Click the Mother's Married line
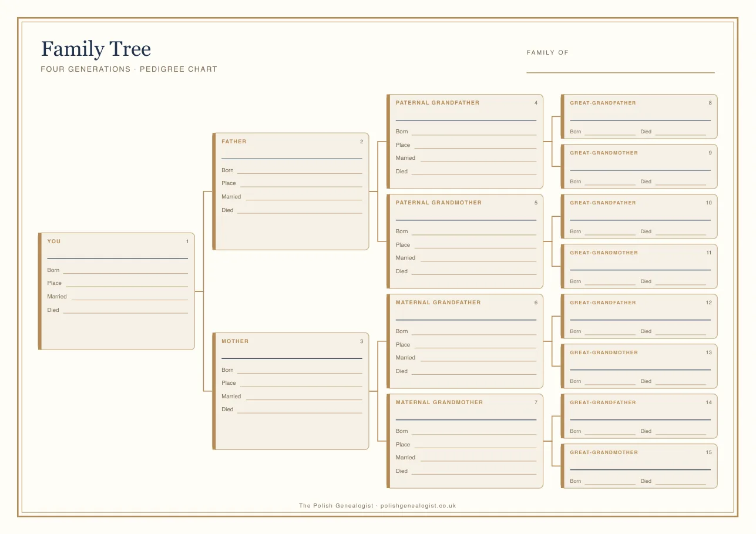 click(304, 399)
